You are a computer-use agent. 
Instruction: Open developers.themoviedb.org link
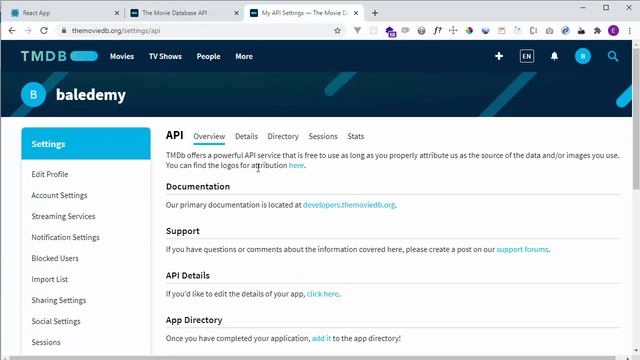(x=349, y=205)
